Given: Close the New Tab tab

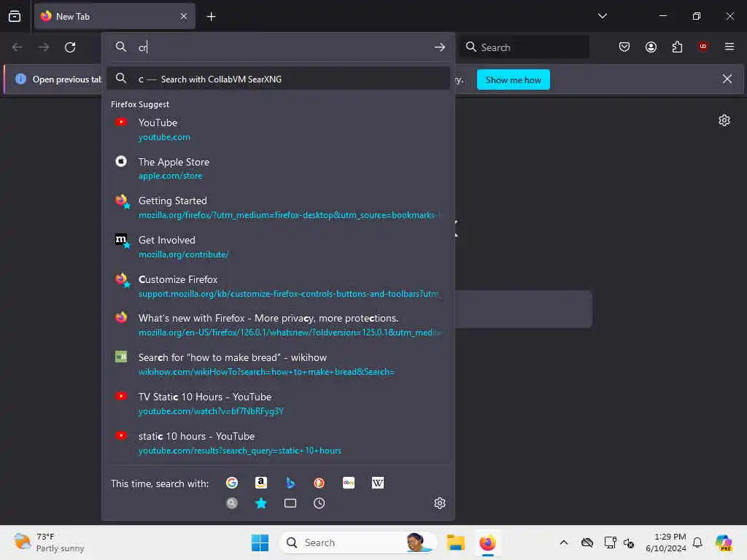Looking at the screenshot, I should (183, 16).
